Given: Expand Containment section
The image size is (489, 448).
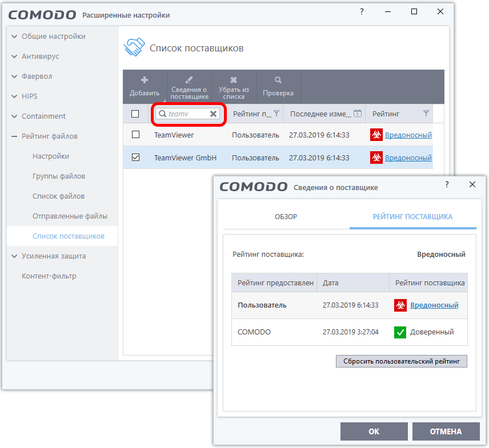Looking at the screenshot, I should [14, 116].
